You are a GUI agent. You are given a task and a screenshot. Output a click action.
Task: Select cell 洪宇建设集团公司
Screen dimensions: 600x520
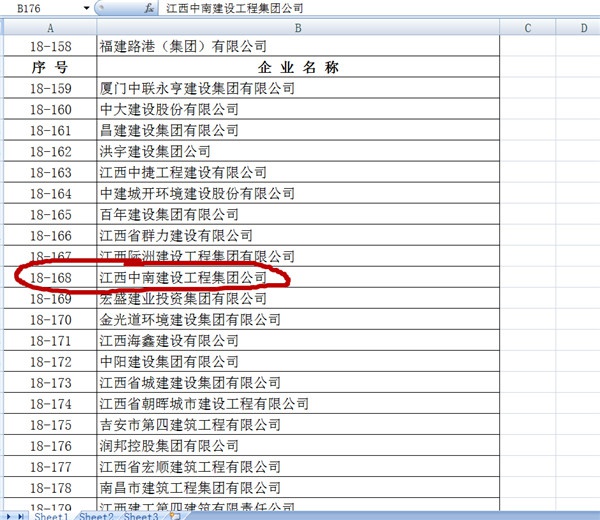point(298,151)
